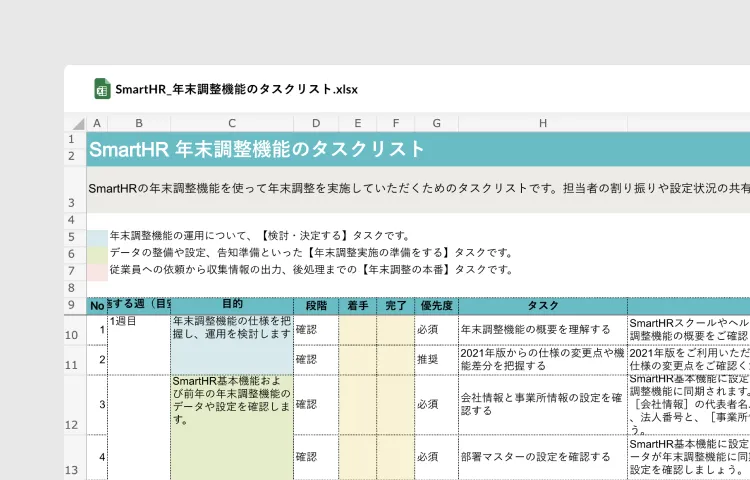
Task: Click the 完了 cell for task No 3
Action: point(395,404)
